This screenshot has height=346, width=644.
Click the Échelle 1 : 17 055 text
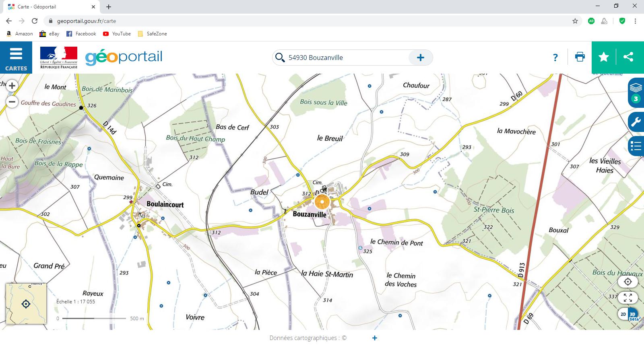76,301
